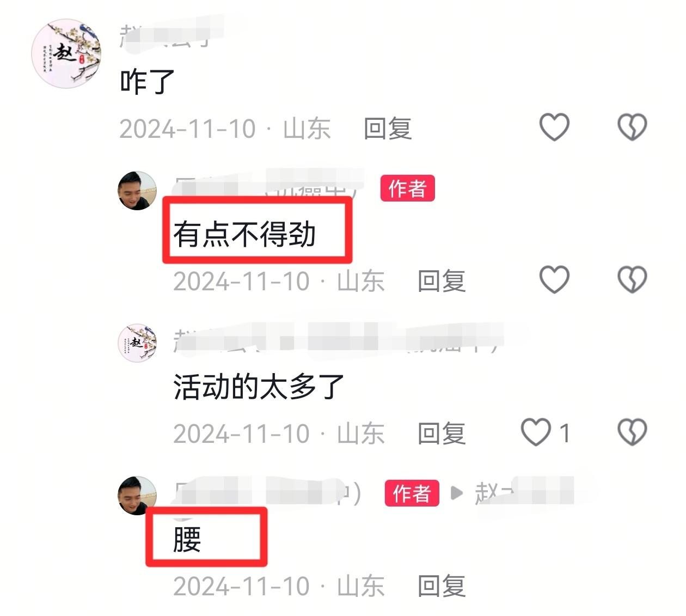686x616 pixels.
Task: Open the small 赵 avatar beside "活动的太多了"
Action: [137, 343]
